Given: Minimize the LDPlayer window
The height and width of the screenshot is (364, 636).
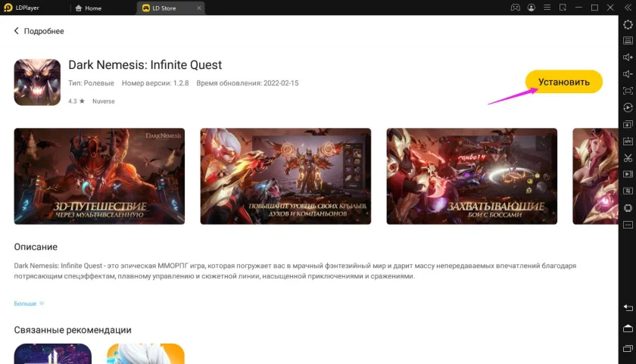Looking at the screenshot, I should coord(578,8).
